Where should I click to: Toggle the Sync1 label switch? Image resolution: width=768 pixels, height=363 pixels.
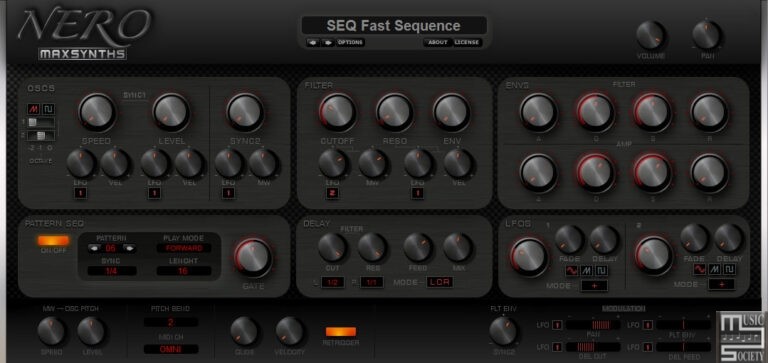(135, 96)
